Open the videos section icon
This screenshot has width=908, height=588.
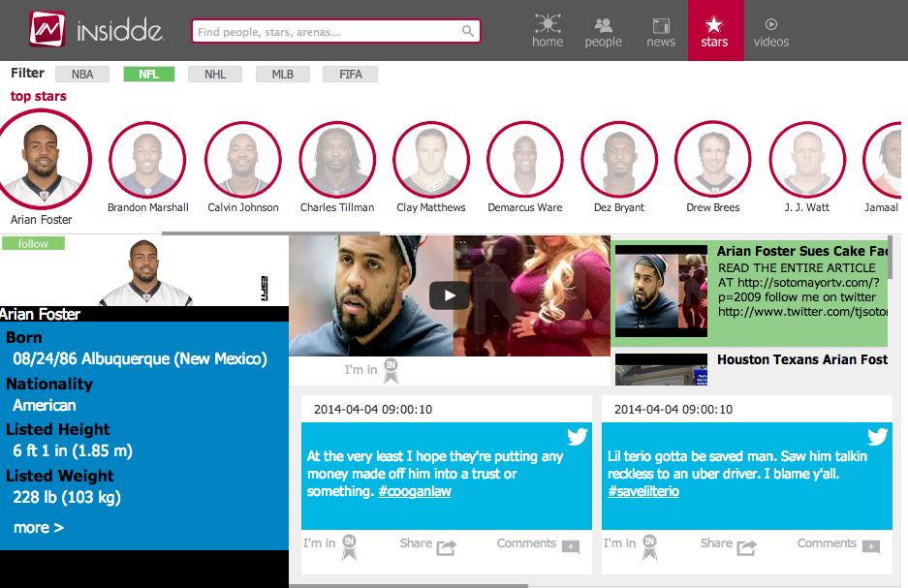(771, 30)
